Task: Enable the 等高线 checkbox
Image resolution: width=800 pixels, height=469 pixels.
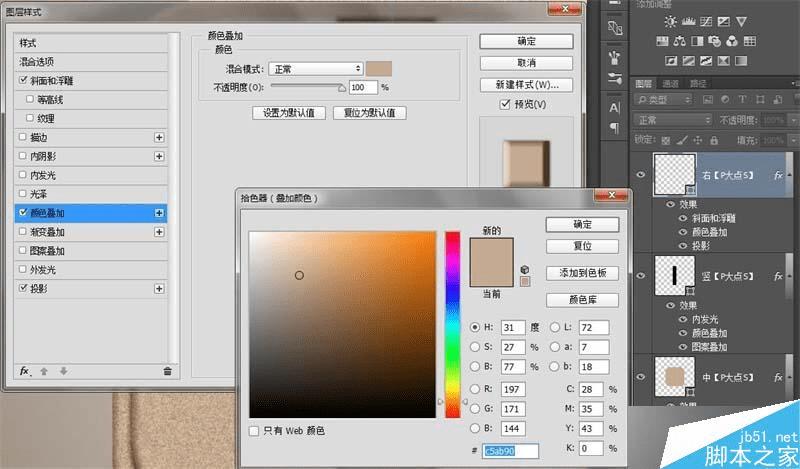Action: click(30, 99)
